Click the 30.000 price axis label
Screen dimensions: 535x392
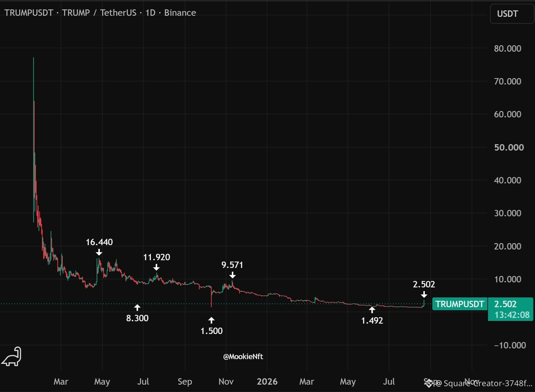click(507, 213)
